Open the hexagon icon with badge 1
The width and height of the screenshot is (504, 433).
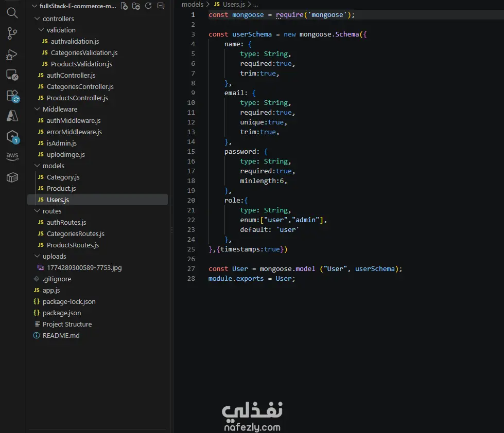tap(12, 137)
